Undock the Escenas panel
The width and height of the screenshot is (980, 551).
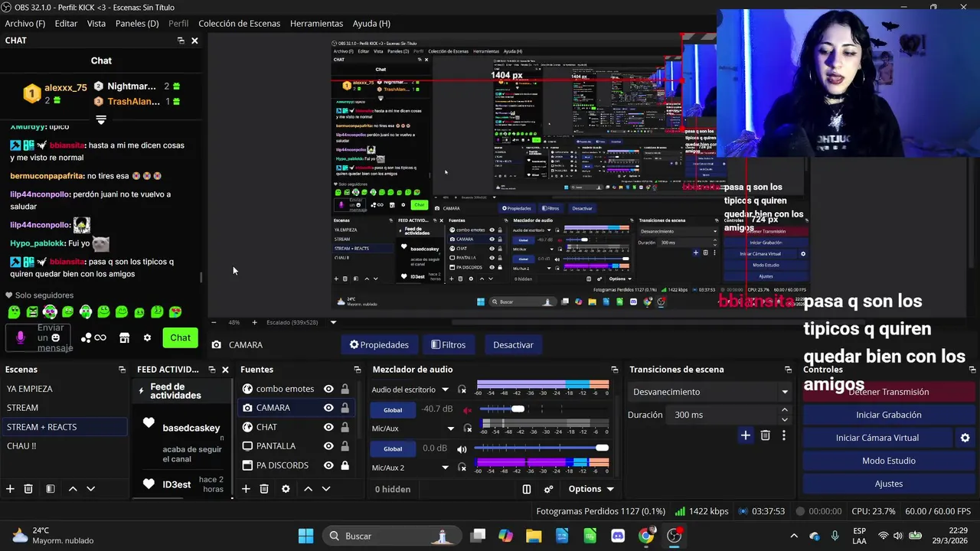click(122, 370)
